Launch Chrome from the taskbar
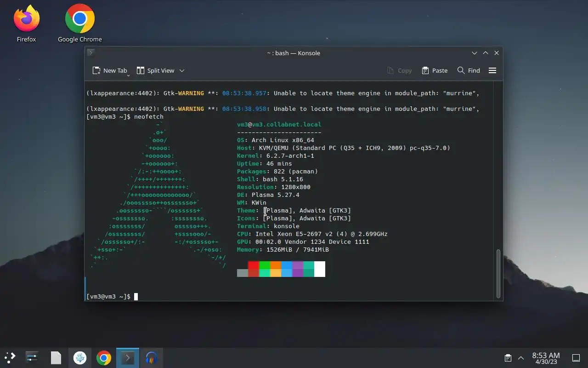 104,358
